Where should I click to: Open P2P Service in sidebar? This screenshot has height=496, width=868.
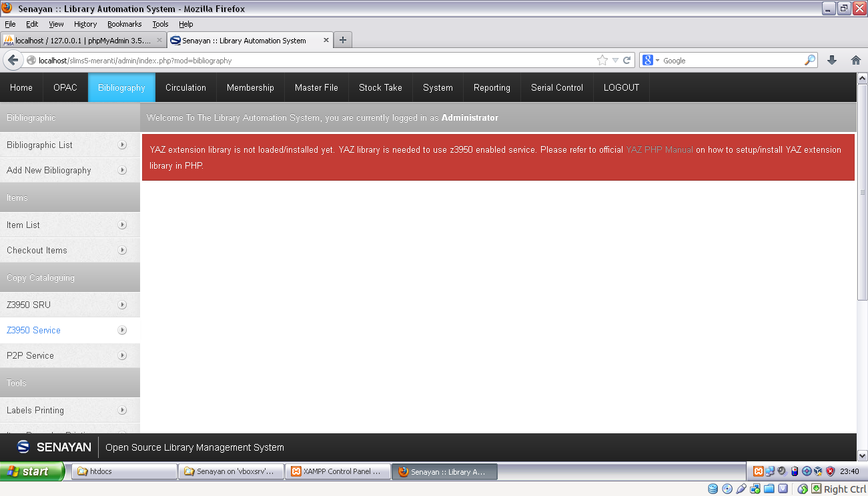coord(70,355)
